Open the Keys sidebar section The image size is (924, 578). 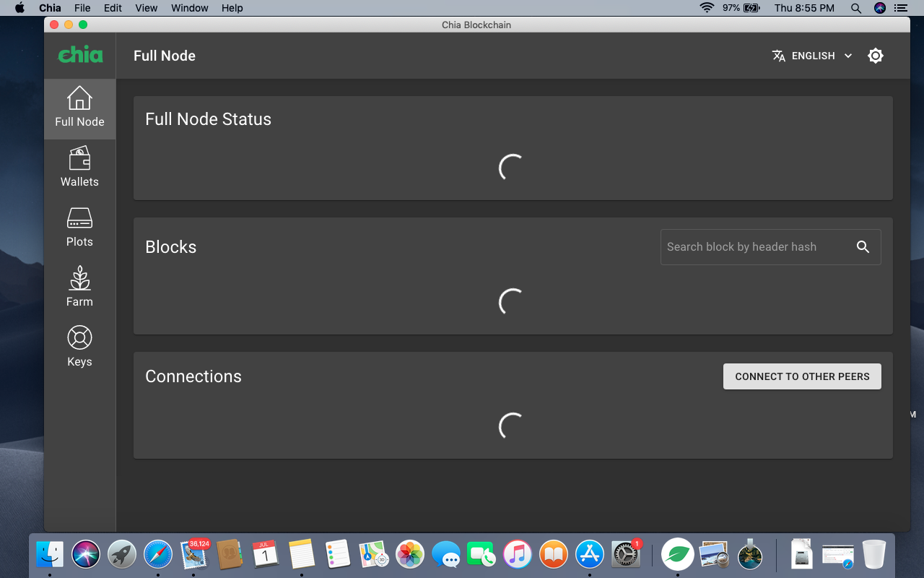[79, 348]
